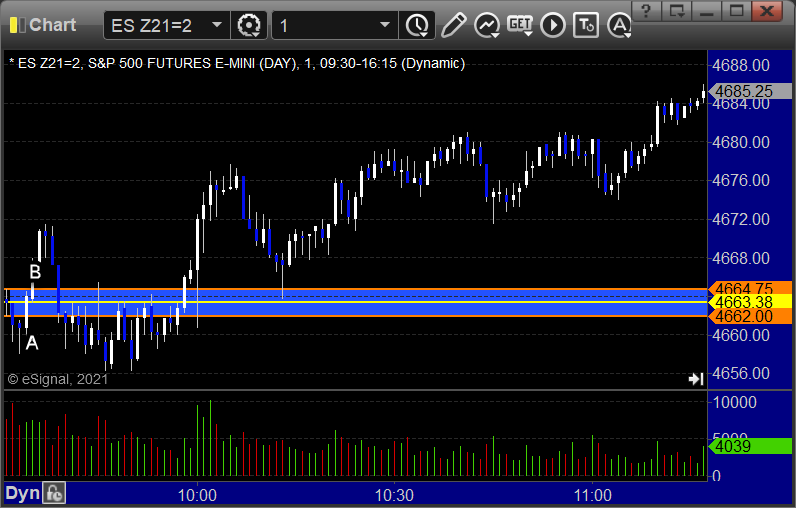Click the 10:00 time axis label

pos(197,495)
